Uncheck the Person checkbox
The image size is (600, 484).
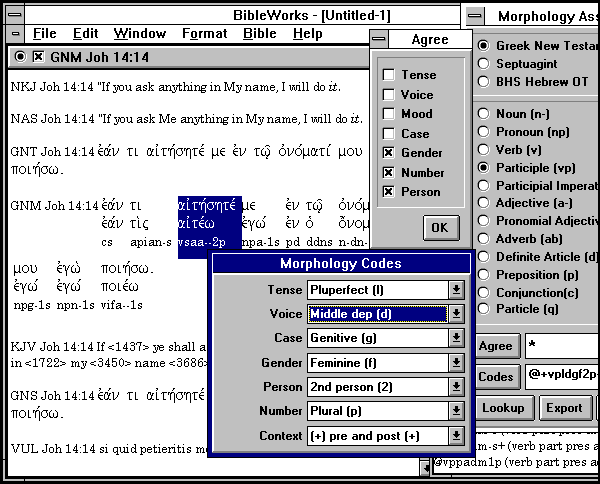tap(388, 192)
